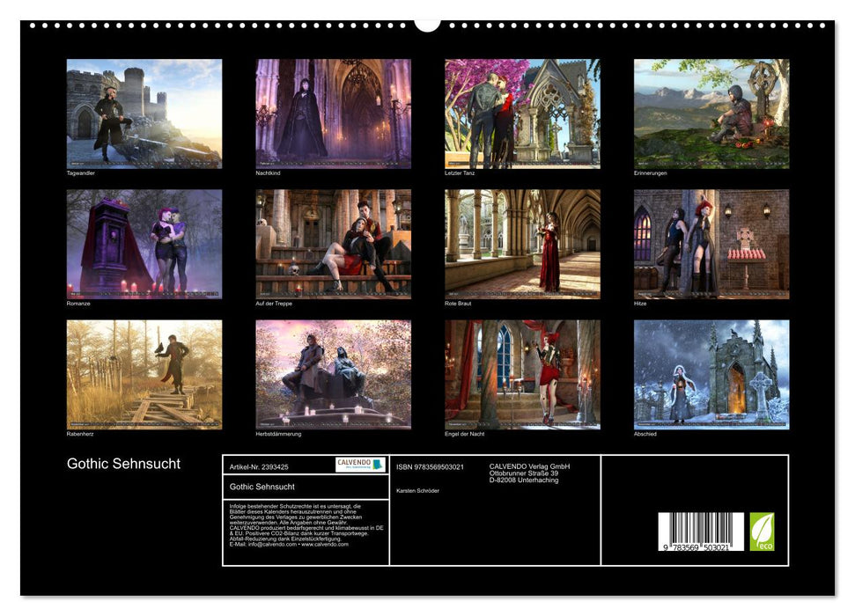Click the Nachtkind caption
This screenshot has width=855, height=616.
pyautogui.click(x=268, y=172)
